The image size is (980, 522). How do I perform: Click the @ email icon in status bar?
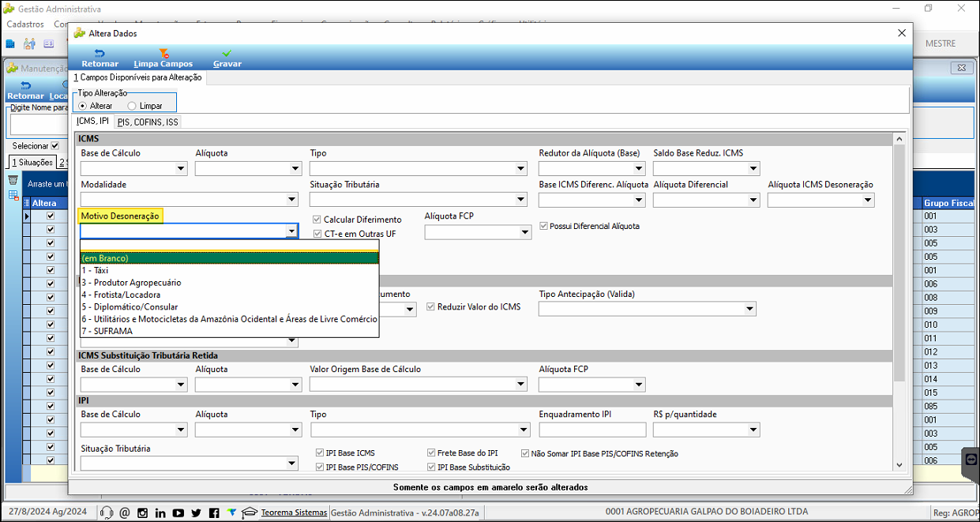tap(125, 513)
